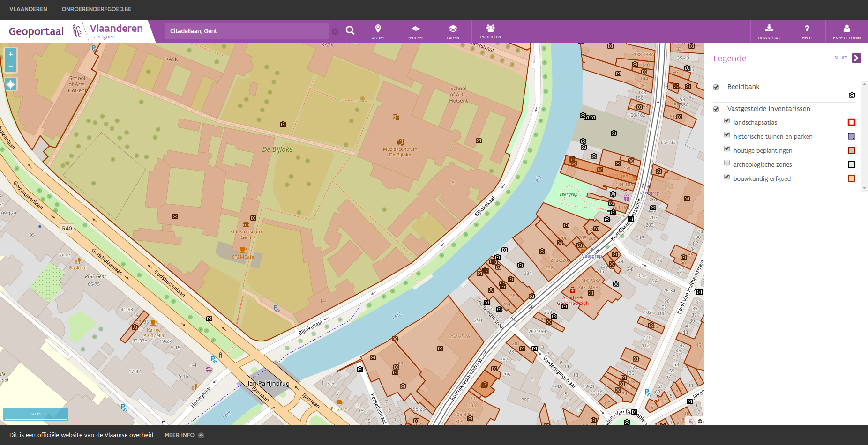
Task: Click the Muziekcentrum De Bijloke icon
Action: click(400, 142)
